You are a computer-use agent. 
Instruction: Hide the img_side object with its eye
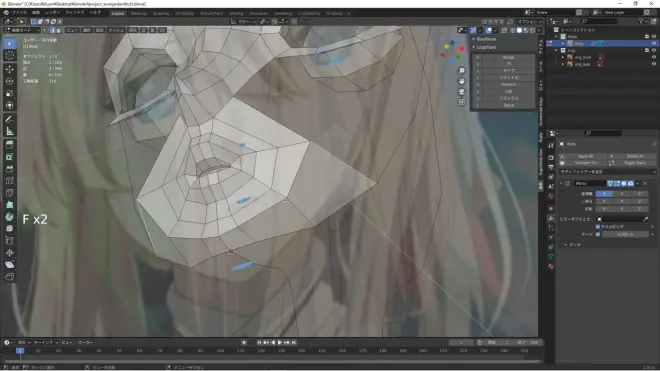[x=654, y=64]
